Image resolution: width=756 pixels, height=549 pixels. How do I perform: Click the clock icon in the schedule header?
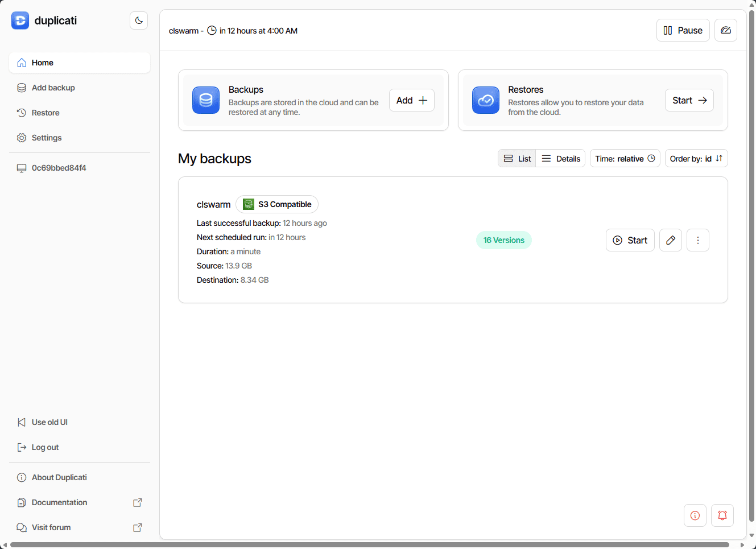click(212, 30)
